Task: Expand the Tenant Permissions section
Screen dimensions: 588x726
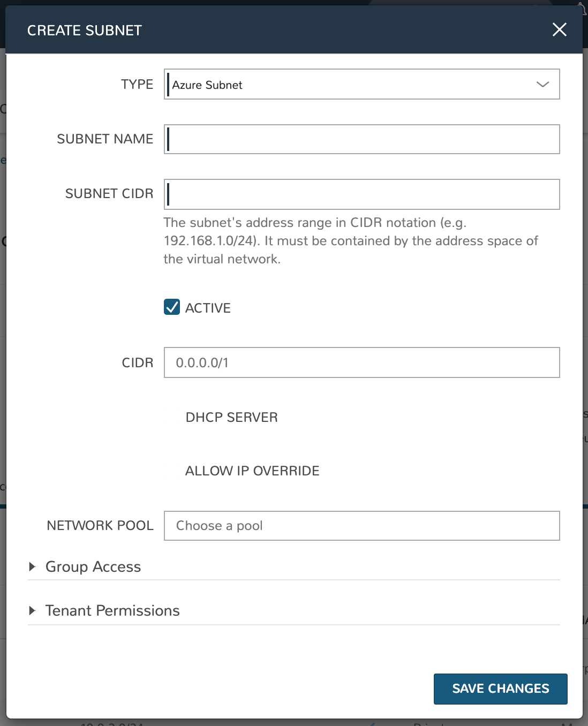Action: click(x=112, y=610)
